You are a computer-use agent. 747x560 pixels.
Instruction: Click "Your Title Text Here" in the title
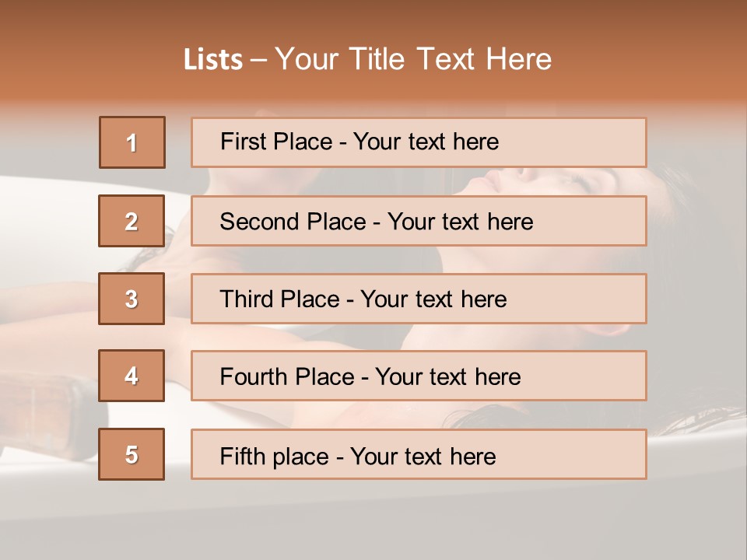pos(413,60)
